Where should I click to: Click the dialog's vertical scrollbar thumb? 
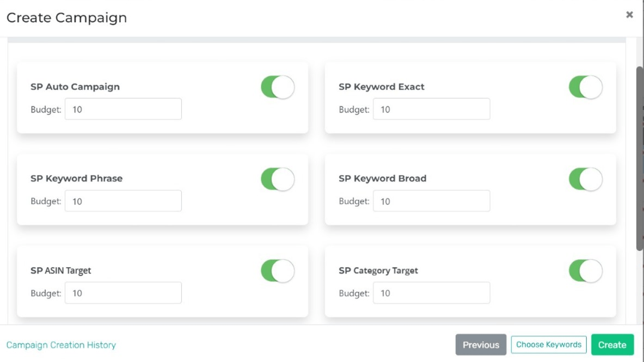(640, 158)
